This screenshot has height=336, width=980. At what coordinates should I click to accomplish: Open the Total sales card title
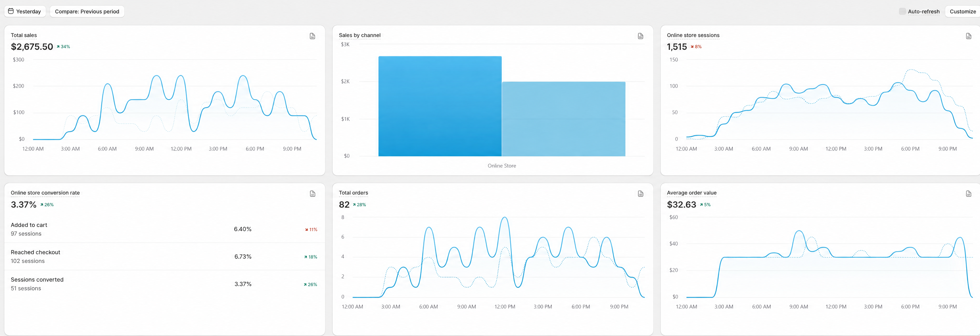[x=24, y=35]
